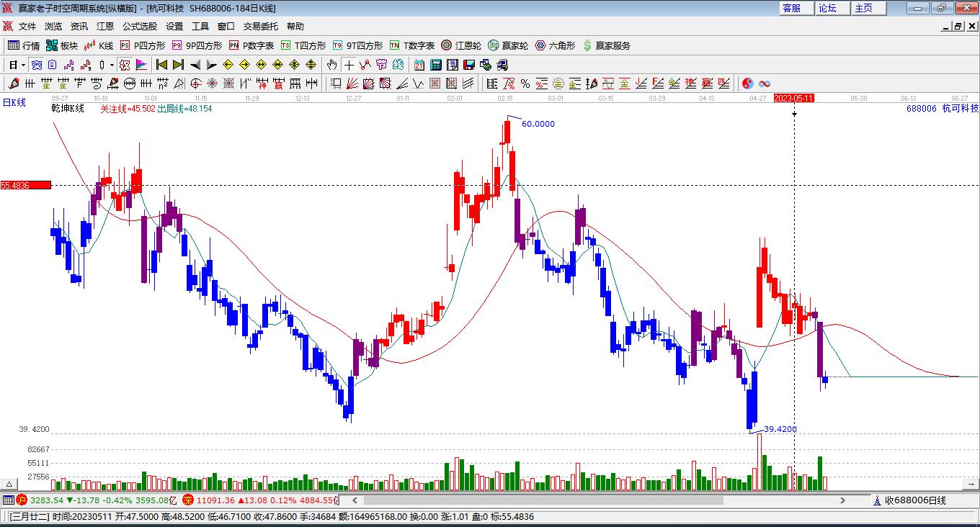Open the T数字表 tool
Screen dimensions: 980x527
(412, 45)
